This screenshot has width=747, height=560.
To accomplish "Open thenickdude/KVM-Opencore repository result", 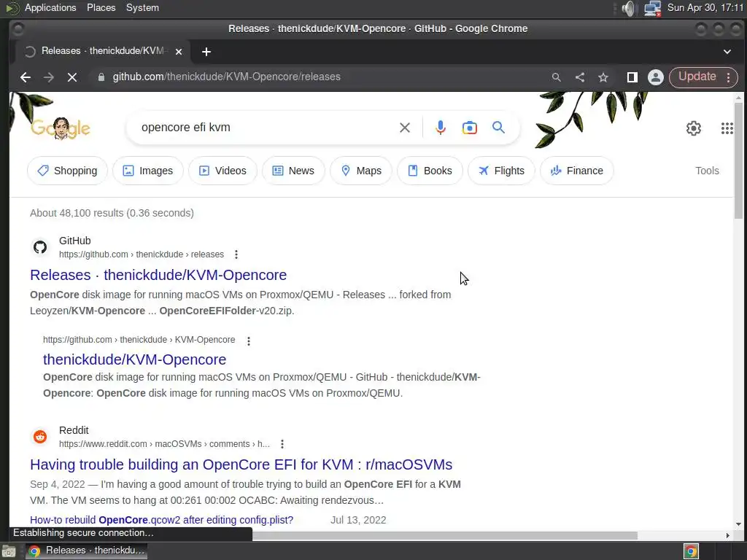I will (x=134, y=359).
